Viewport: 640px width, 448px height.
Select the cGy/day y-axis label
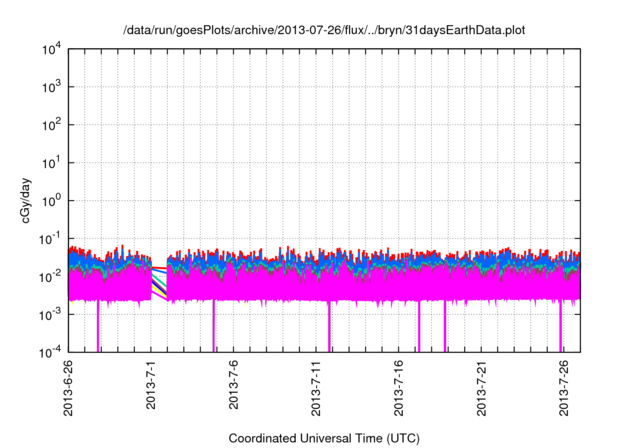click(x=26, y=200)
